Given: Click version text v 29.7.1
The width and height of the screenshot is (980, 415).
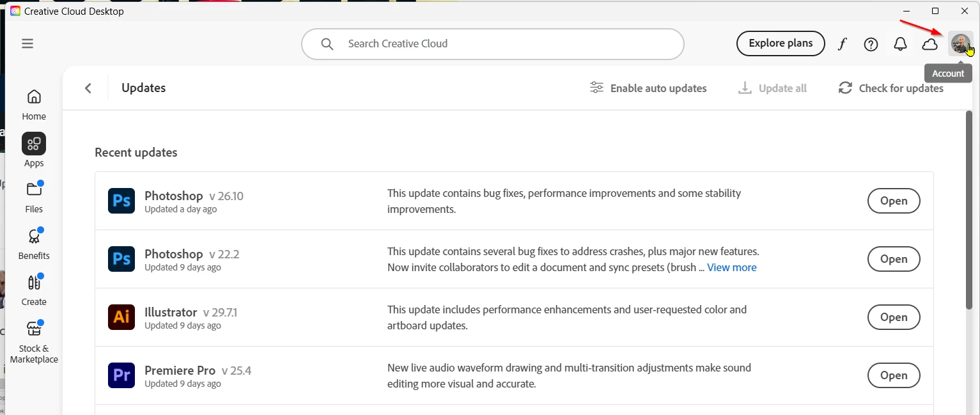Looking at the screenshot, I should [x=220, y=313].
